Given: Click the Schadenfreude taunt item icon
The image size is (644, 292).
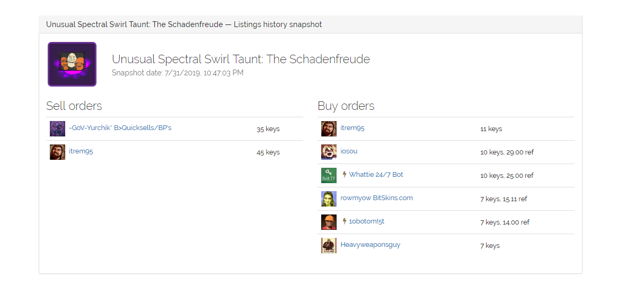Looking at the screenshot, I should point(72,64).
